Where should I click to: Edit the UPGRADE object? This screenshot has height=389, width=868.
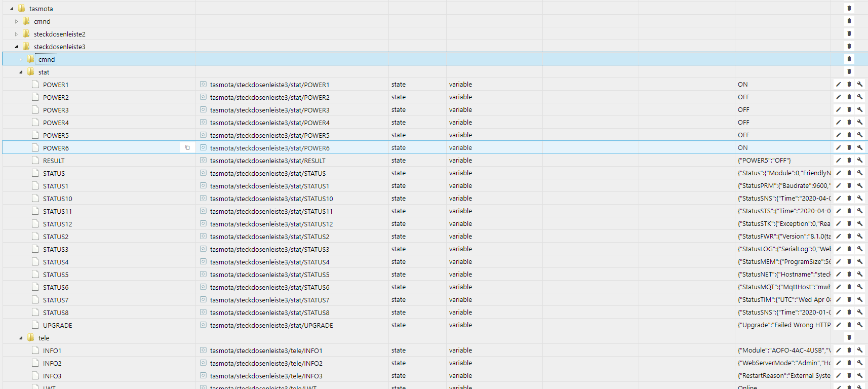(839, 325)
